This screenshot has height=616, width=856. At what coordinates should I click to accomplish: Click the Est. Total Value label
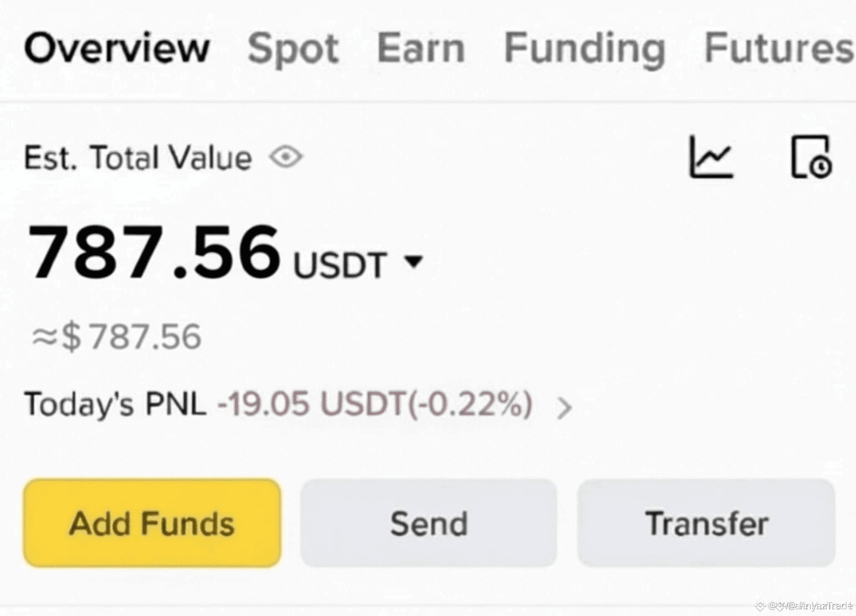point(138,158)
